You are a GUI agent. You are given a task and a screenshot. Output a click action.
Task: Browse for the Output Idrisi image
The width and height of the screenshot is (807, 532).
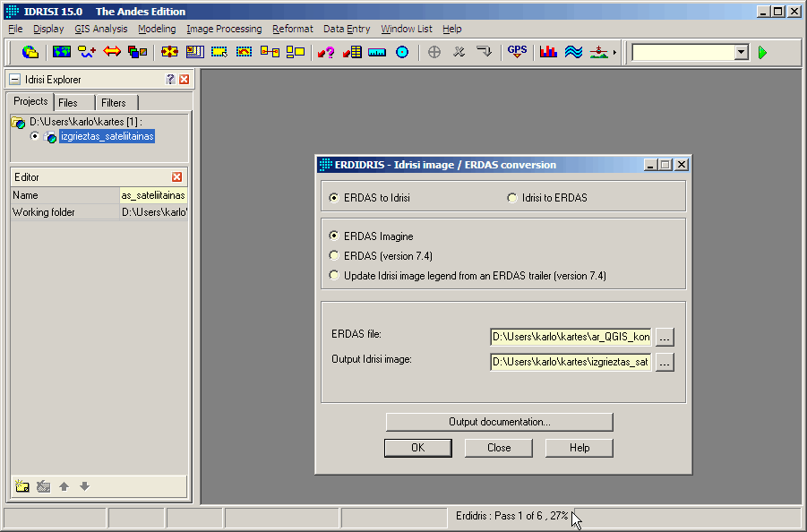[x=665, y=362]
